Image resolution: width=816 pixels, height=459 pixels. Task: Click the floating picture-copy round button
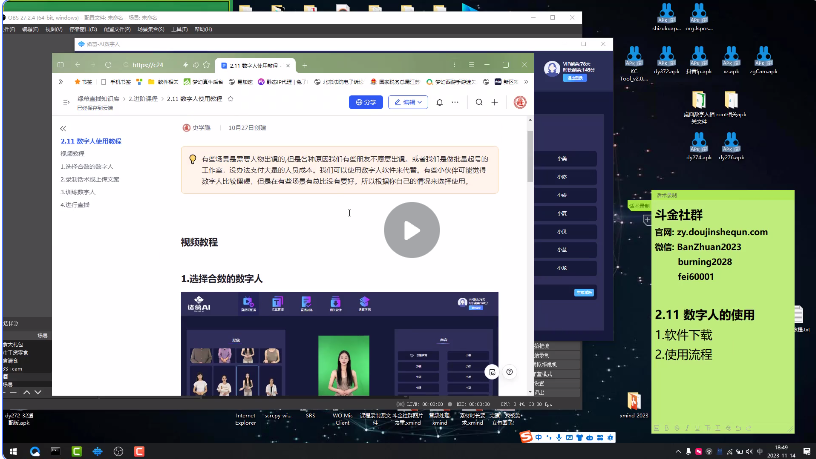[x=492, y=372]
